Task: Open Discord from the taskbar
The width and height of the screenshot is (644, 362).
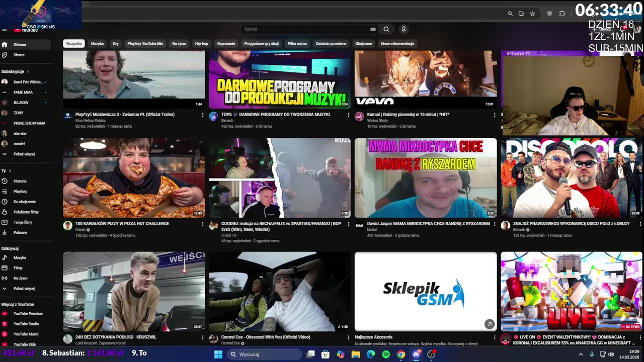Action: 416,354
